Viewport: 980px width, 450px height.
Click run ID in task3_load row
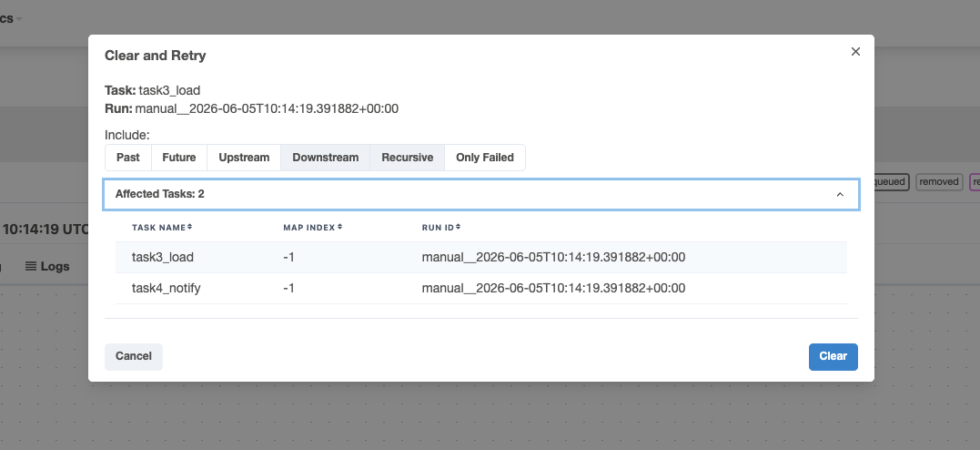(x=554, y=257)
